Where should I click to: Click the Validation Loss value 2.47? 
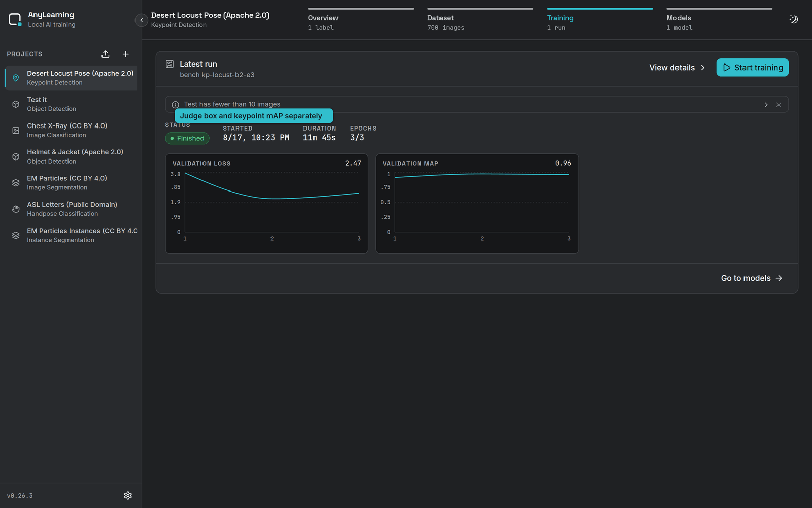pyautogui.click(x=353, y=163)
